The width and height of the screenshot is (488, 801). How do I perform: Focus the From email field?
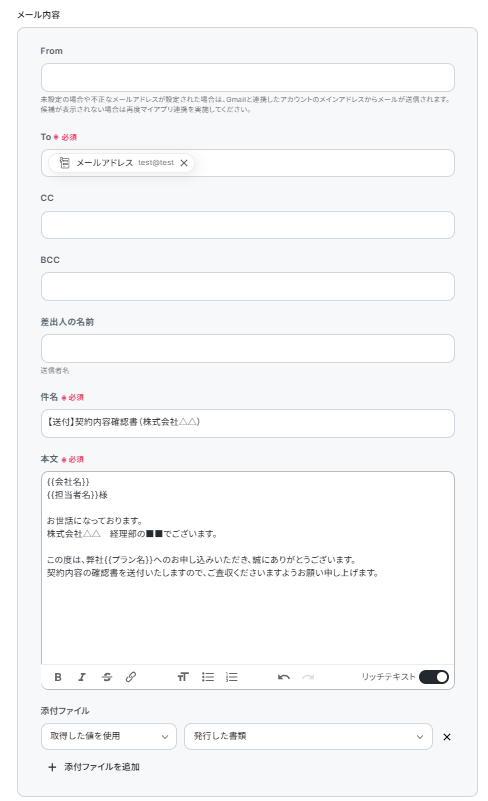click(248, 78)
